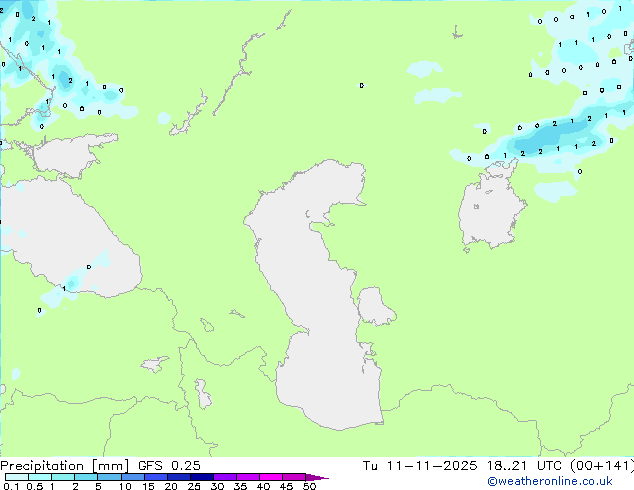
Task: Select the legend swatch between 45 and 50
Action: point(294,477)
